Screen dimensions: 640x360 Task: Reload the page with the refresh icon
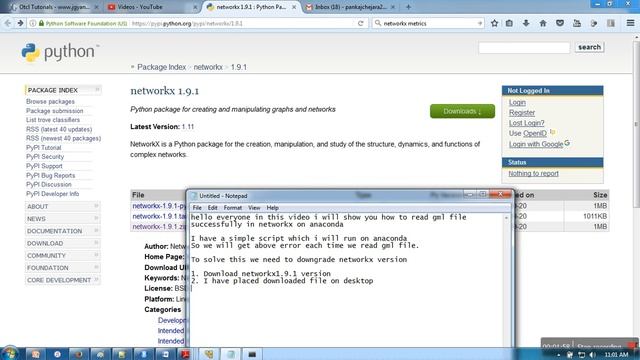tap(360, 23)
